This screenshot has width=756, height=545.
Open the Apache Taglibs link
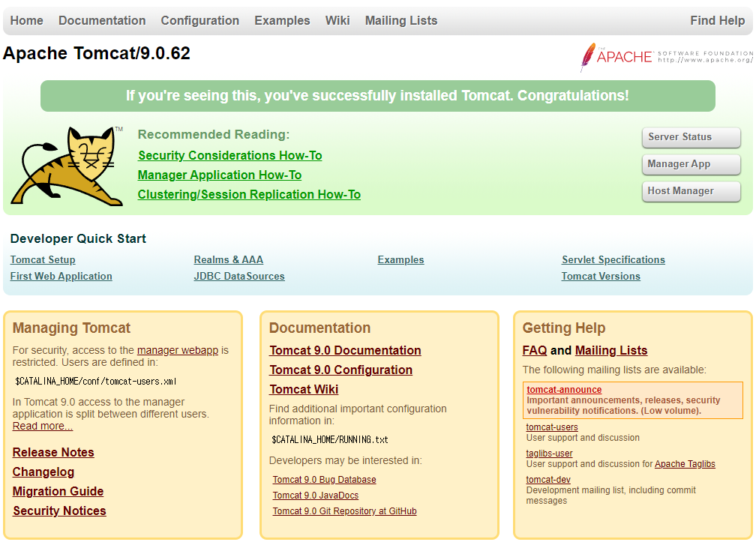tap(685, 464)
